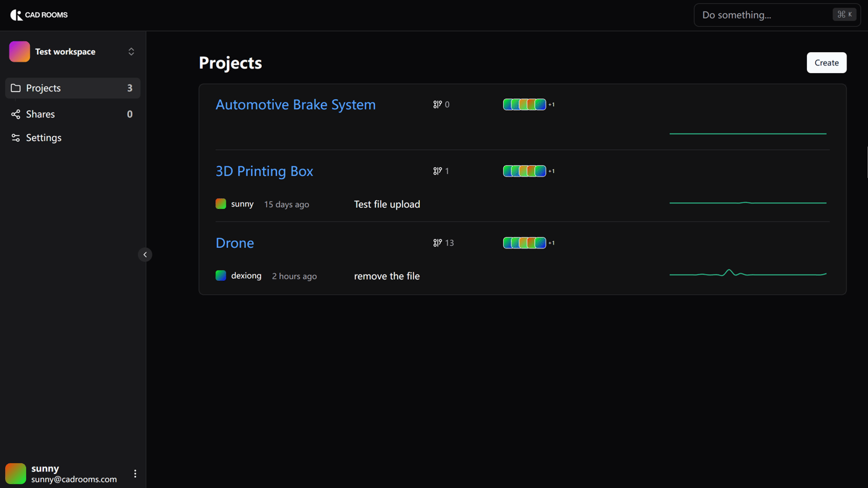Open the Drone project link
Screen dimensions: 868x488
(x=234, y=243)
